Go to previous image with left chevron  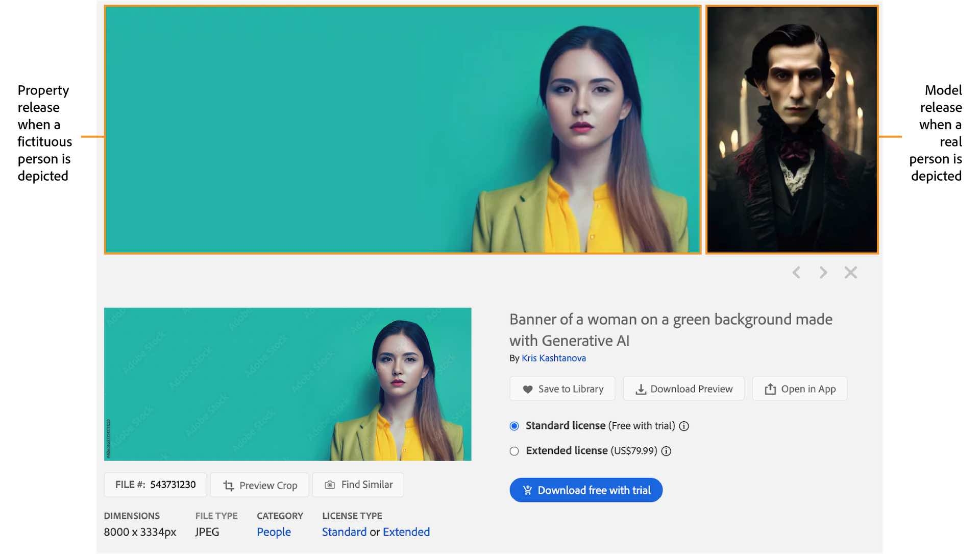796,272
